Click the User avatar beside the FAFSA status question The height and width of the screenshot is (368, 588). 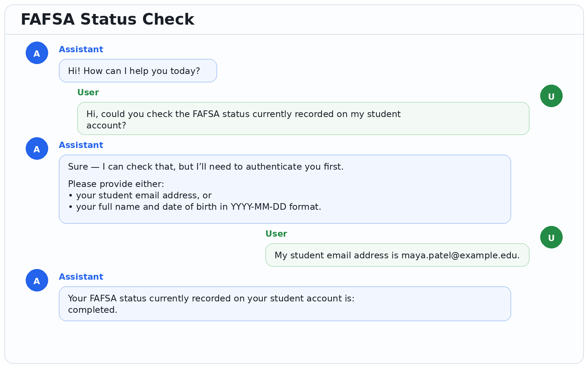click(x=551, y=96)
